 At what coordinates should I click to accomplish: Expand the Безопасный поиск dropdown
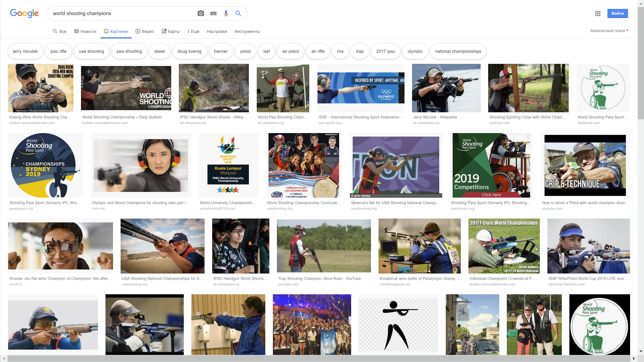click(609, 31)
